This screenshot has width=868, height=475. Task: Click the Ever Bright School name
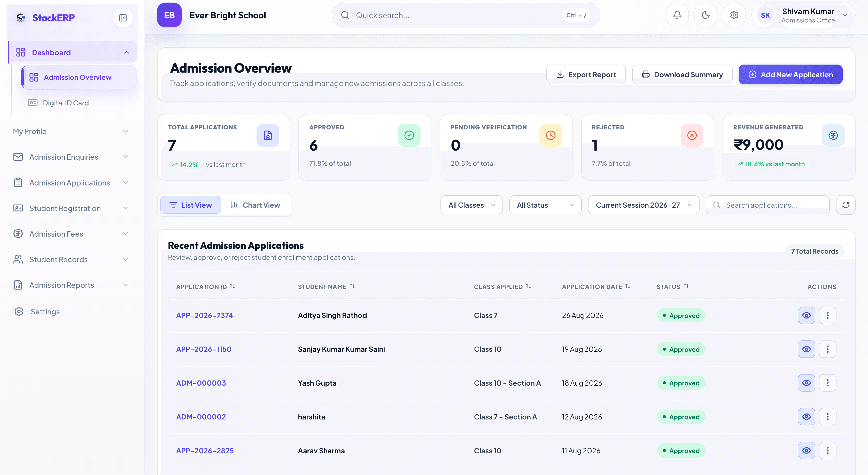coord(227,15)
